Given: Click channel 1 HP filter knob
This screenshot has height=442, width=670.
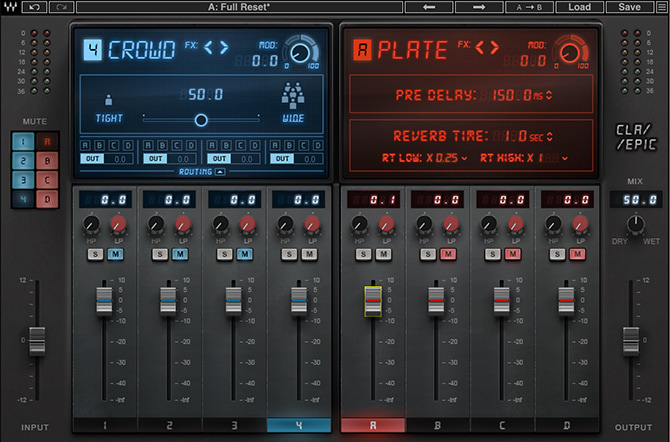Looking at the screenshot, I should point(91,224).
